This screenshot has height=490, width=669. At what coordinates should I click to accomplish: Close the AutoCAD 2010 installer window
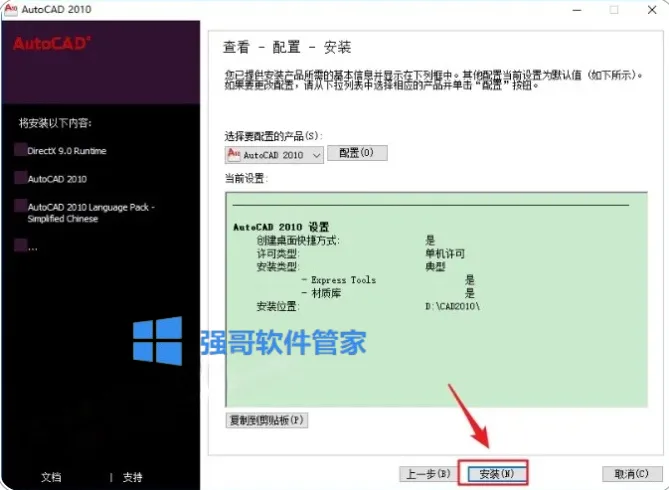652,10
